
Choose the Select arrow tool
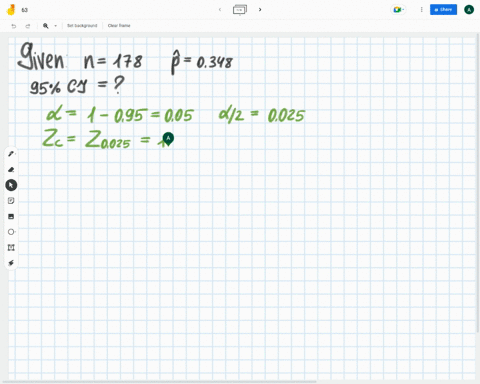[x=11, y=185]
